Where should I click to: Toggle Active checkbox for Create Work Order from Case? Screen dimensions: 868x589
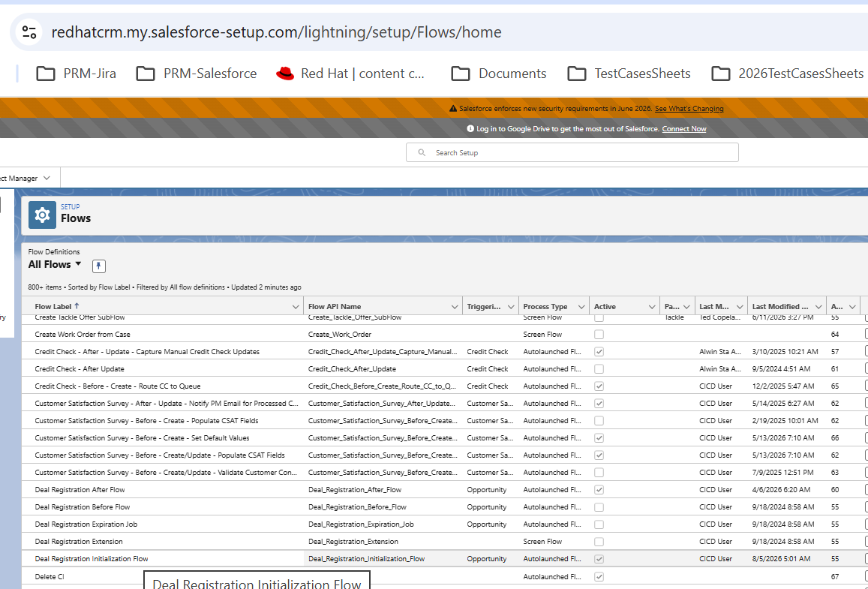point(599,335)
